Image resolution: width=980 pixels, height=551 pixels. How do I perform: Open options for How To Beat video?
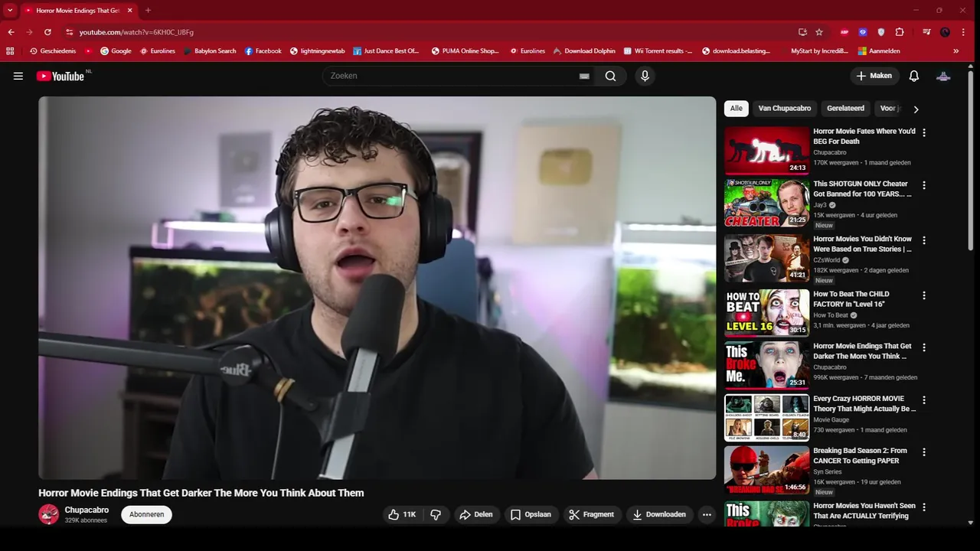(923, 295)
